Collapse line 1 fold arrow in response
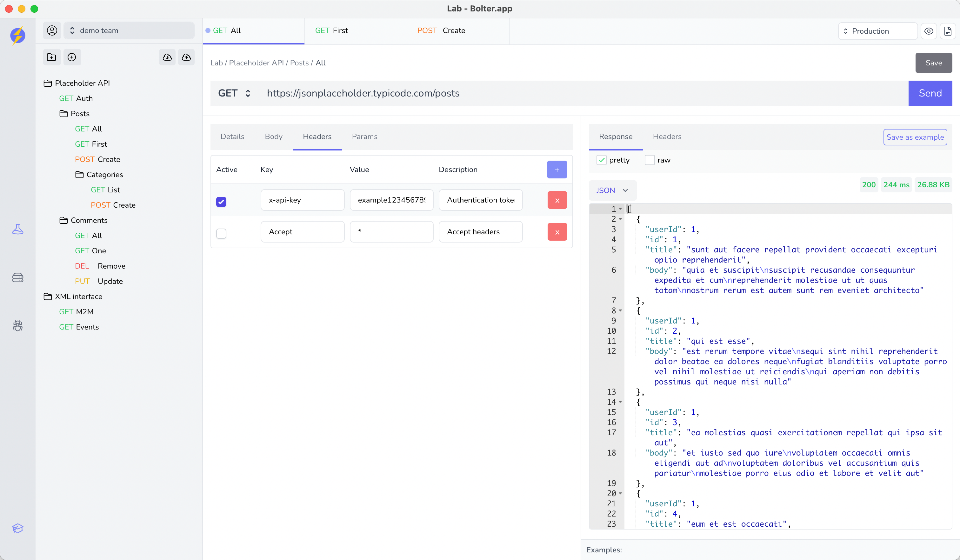This screenshot has height=560, width=960. (x=620, y=209)
